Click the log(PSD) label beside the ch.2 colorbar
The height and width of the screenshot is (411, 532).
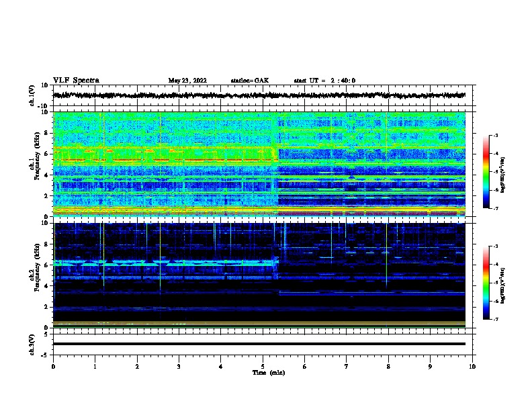[502, 285]
